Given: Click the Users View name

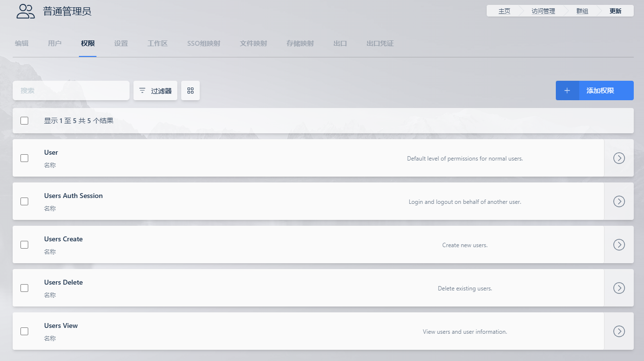Looking at the screenshot, I should (x=61, y=325).
